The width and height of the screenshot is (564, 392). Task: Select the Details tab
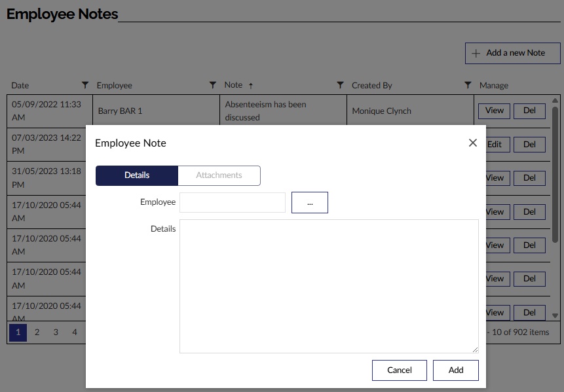tap(136, 175)
